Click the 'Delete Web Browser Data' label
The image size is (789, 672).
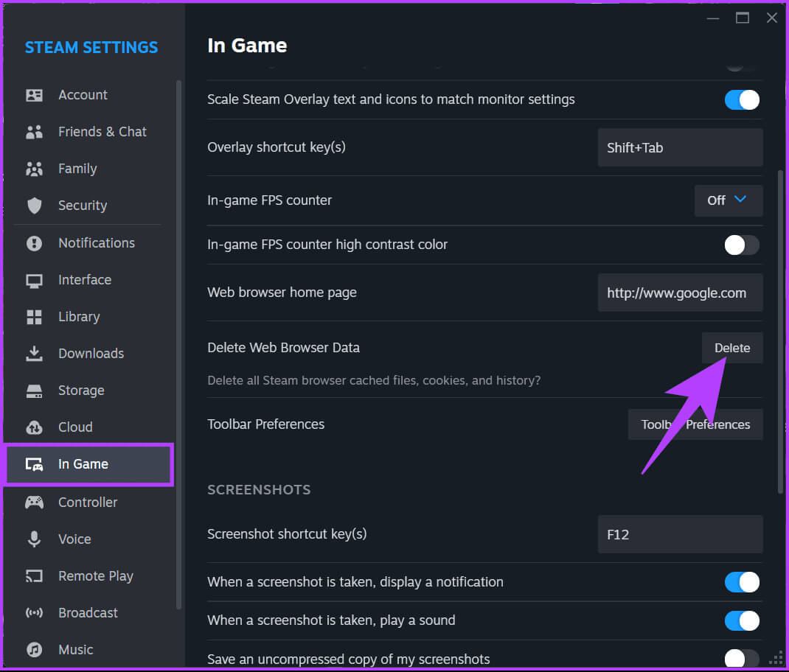(x=284, y=348)
